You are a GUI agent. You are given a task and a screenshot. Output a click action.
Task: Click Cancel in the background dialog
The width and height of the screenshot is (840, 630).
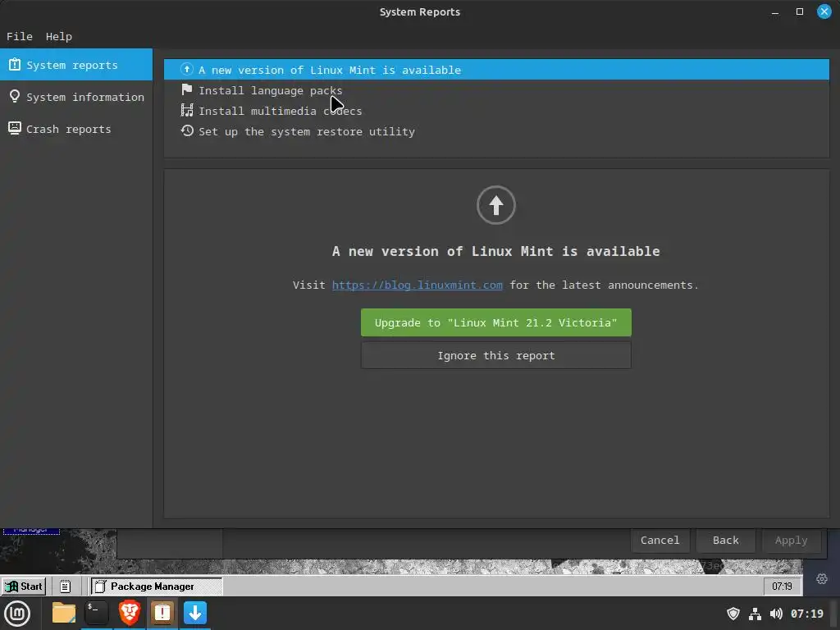click(x=660, y=540)
